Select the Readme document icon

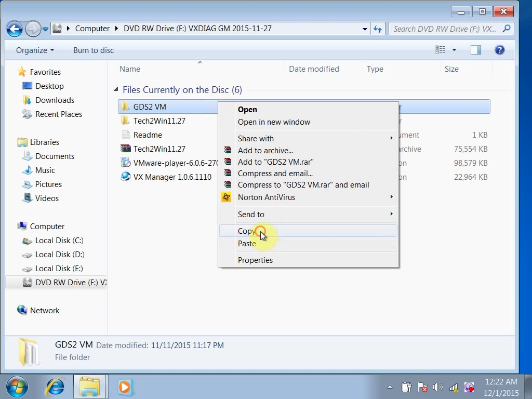point(125,135)
